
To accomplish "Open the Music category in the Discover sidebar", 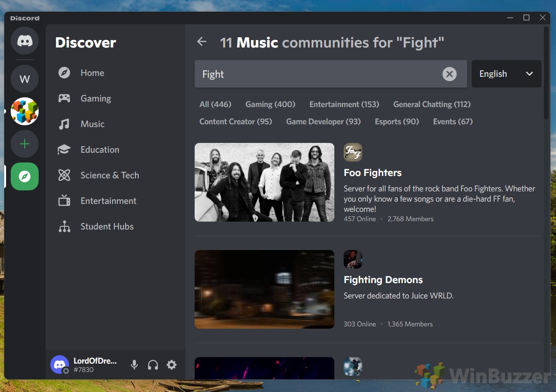I will [x=115, y=124].
